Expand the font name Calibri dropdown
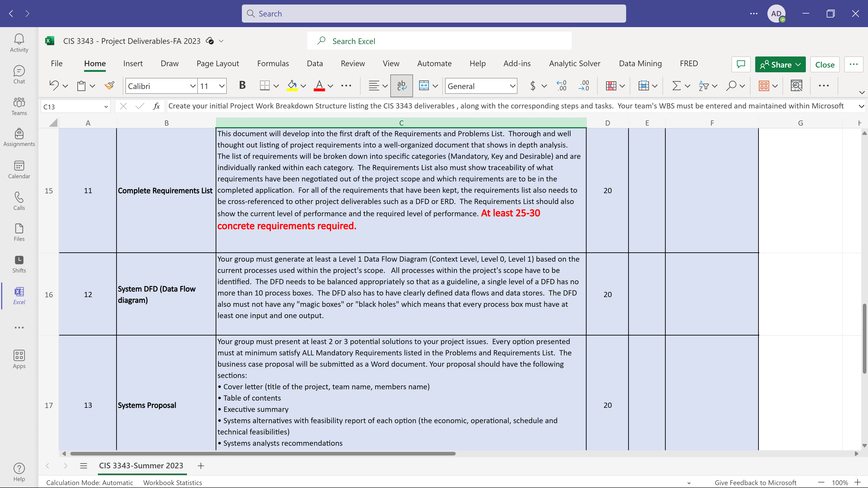 (x=193, y=86)
